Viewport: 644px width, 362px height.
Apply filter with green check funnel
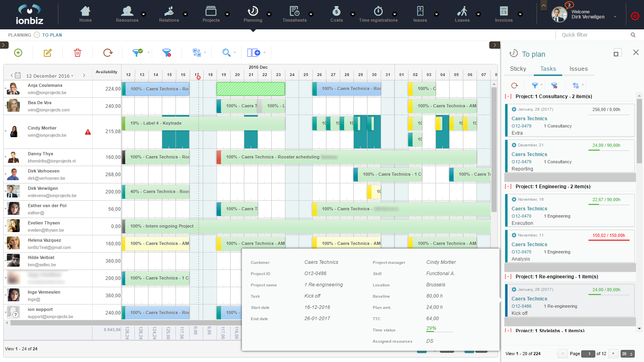pyautogui.click(x=138, y=52)
